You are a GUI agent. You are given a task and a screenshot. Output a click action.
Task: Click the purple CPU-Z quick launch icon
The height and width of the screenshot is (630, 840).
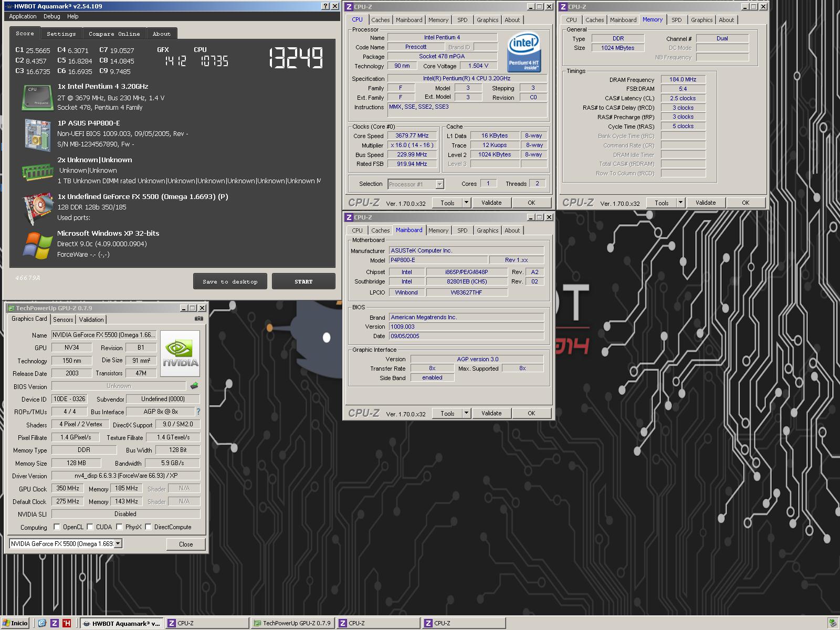(55, 623)
